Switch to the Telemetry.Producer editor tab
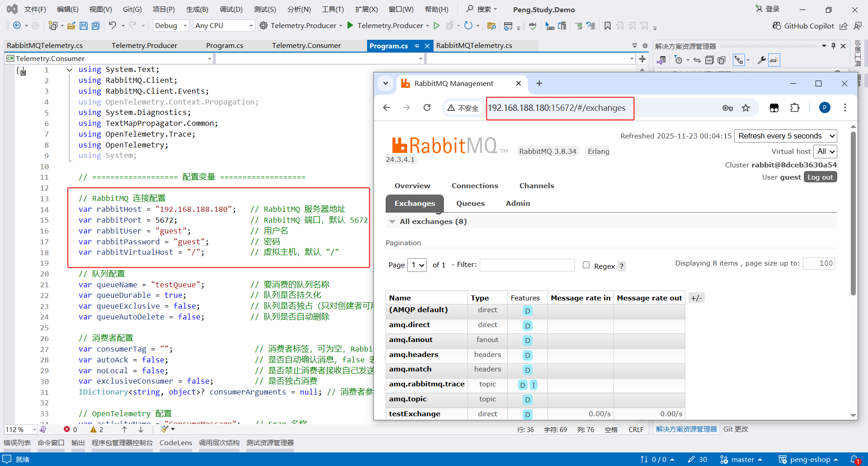This screenshot has width=868, height=466. (145, 46)
